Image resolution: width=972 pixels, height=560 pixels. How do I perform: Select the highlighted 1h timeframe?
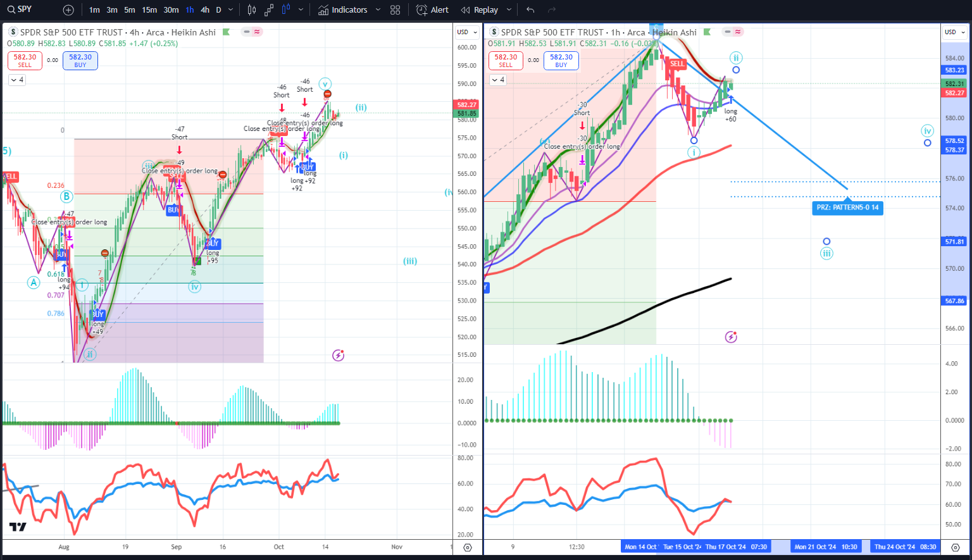190,10
